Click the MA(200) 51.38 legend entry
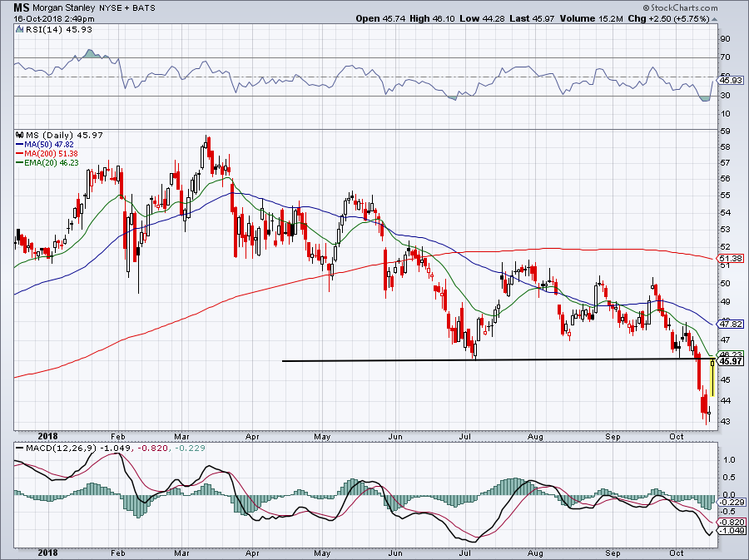 point(47,154)
